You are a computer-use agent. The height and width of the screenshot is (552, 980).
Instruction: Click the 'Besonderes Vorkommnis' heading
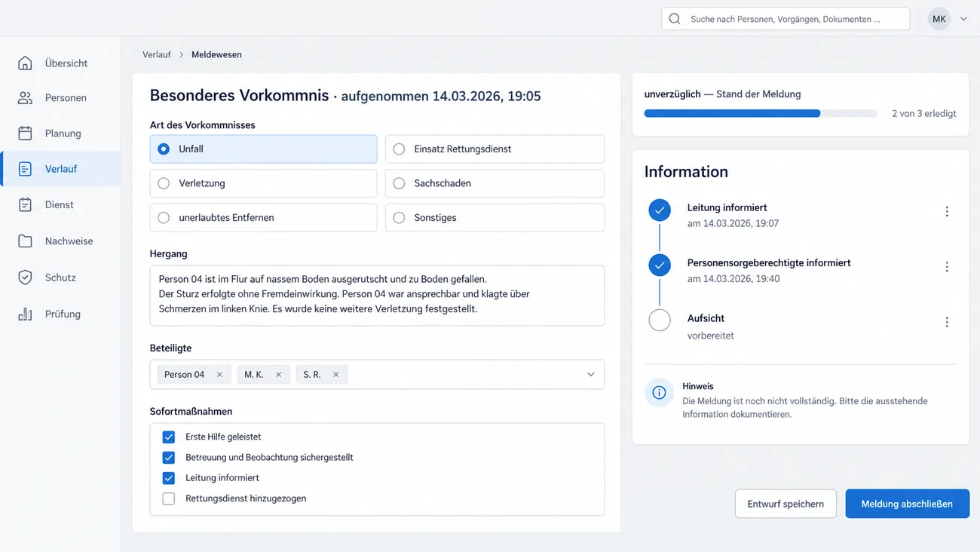[x=239, y=96]
